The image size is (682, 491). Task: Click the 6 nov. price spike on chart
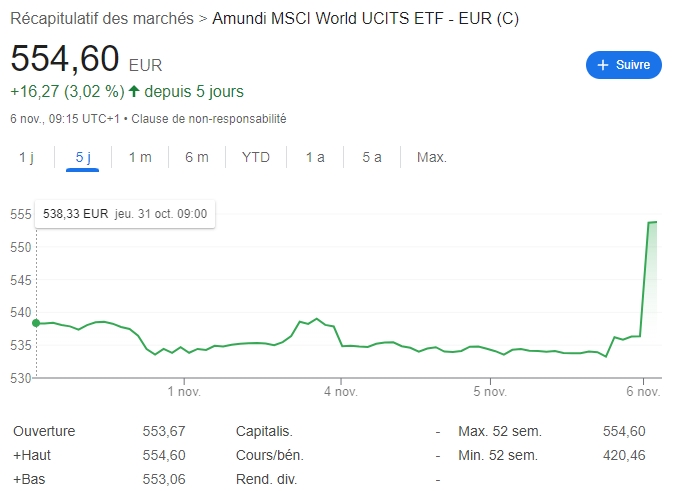click(650, 223)
